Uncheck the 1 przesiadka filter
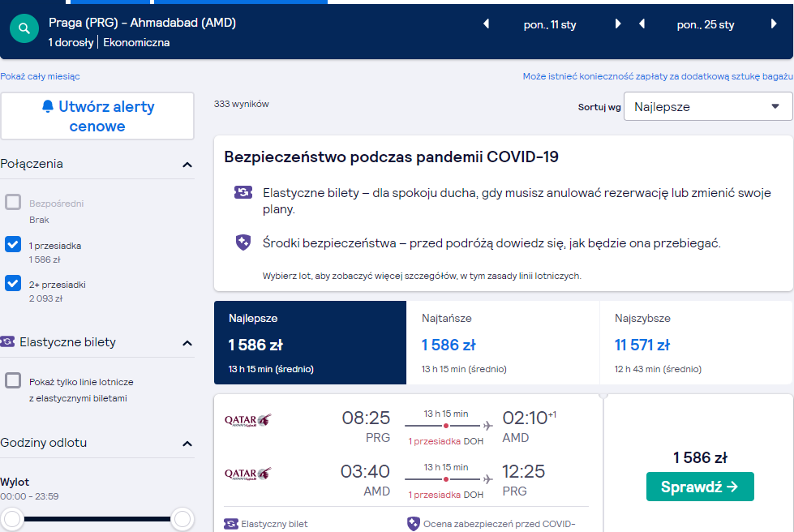794x532 pixels. coord(13,244)
